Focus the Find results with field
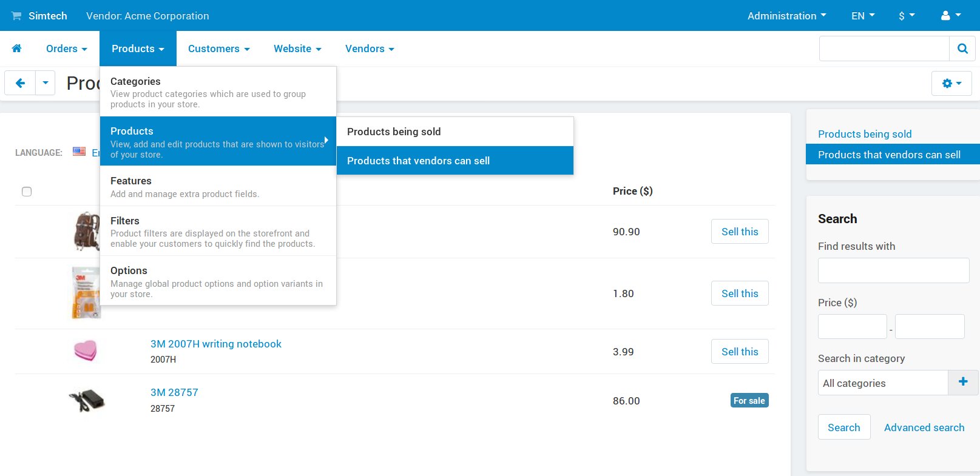Image resolution: width=980 pixels, height=476 pixels. [893, 270]
